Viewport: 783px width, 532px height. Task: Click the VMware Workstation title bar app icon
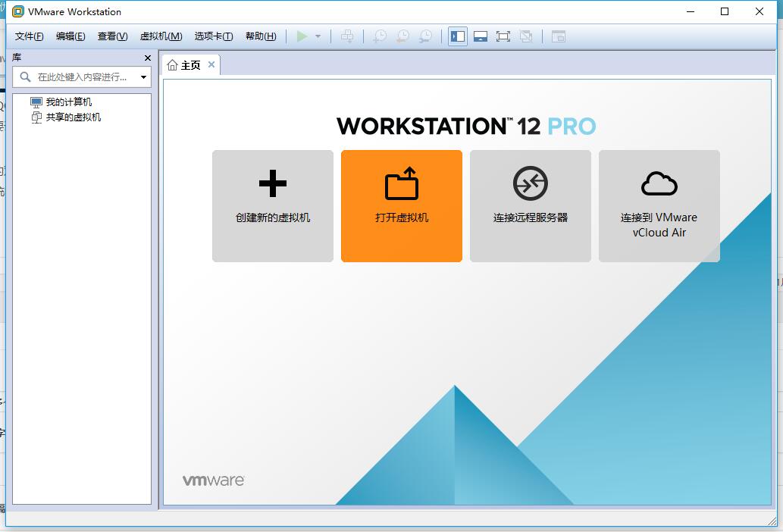coord(18,11)
